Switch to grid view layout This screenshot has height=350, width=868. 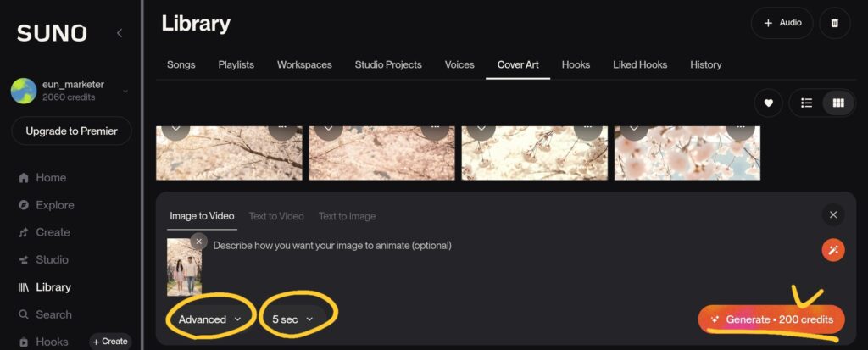point(838,103)
